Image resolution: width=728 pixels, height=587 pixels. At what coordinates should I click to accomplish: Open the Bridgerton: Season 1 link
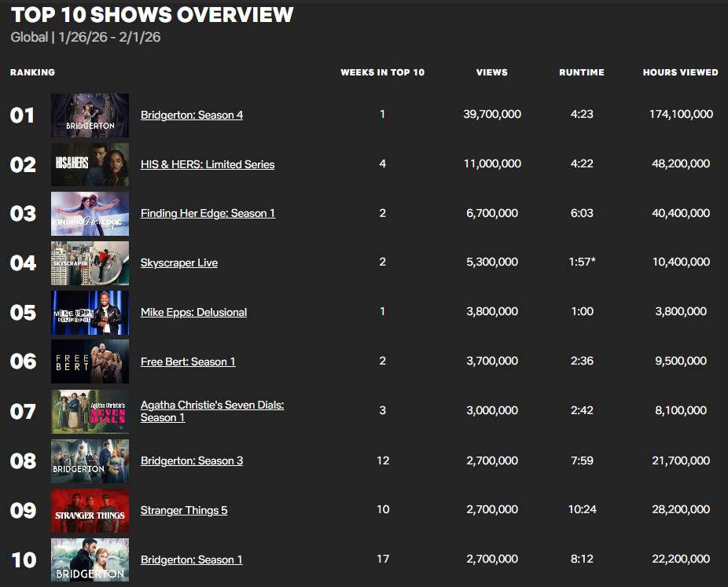point(191,559)
